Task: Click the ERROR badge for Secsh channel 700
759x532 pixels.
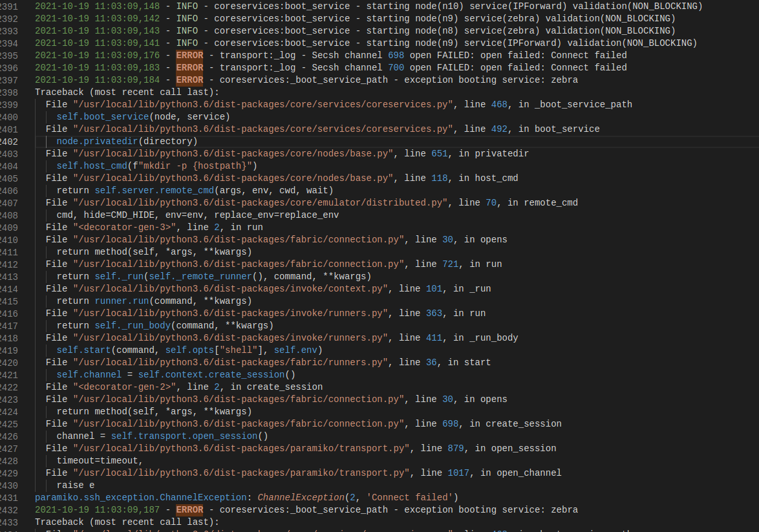Action: pos(189,67)
